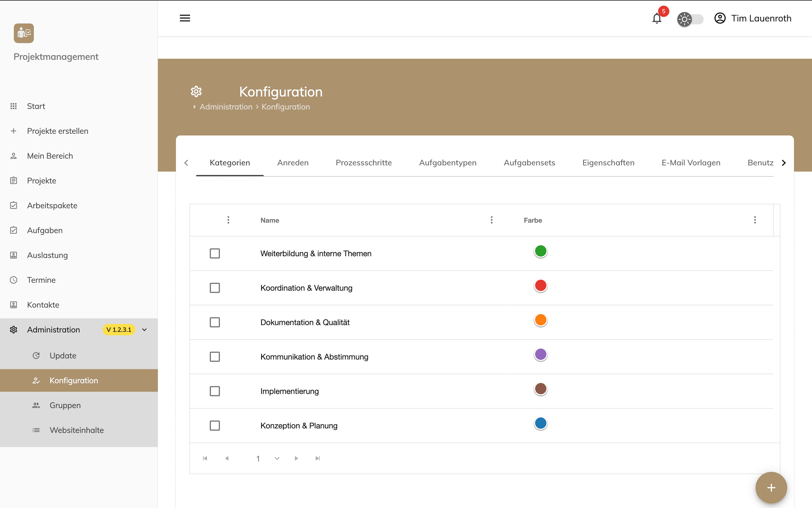
Task: Check the Dokumentation & Qualität row
Action: tap(215, 323)
